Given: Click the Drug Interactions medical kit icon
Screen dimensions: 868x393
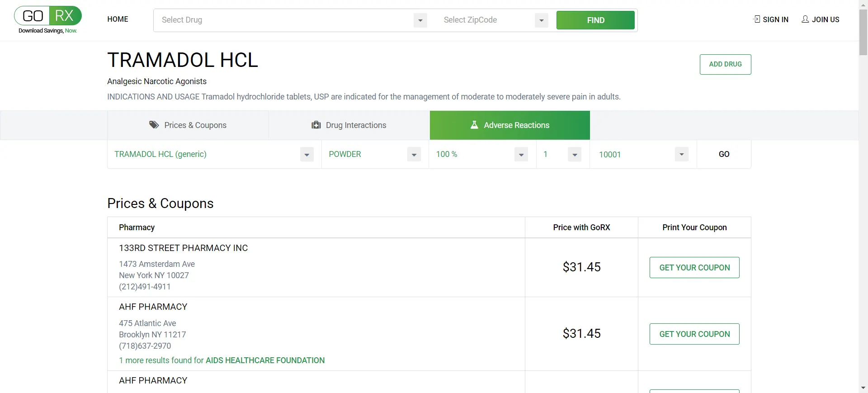Looking at the screenshot, I should pyautogui.click(x=316, y=125).
